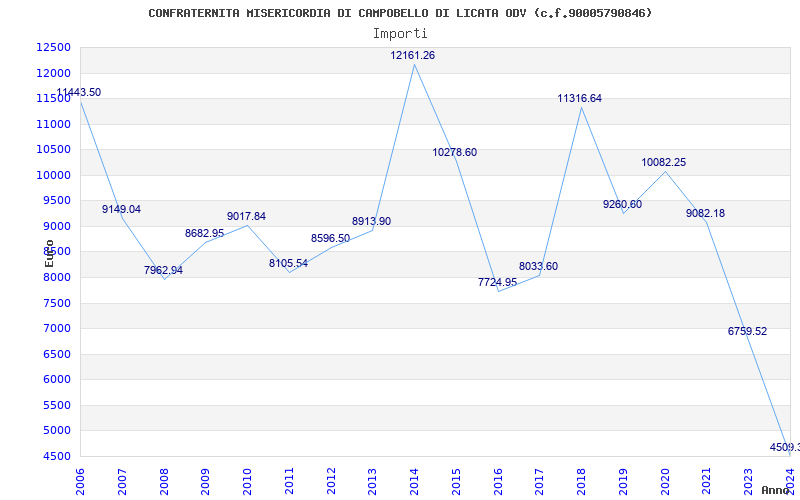Click the 12500 value on Euro axis
800x500 pixels.
(x=53, y=48)
